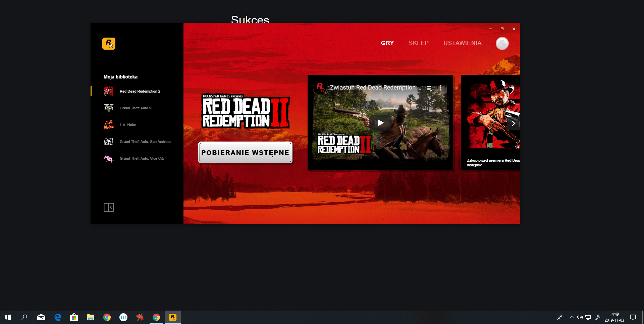Select Grand Theft Auto: Vice City label
The width and height of the screenshot is (644, 324).
click(142, 158)
